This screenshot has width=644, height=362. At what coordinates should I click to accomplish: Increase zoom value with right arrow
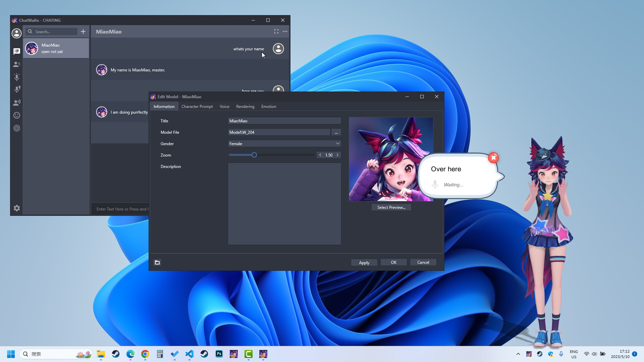(337, 155)
